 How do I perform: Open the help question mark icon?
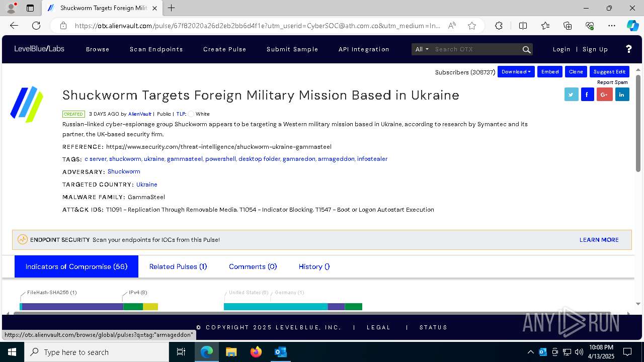click(x=628, y=49)
